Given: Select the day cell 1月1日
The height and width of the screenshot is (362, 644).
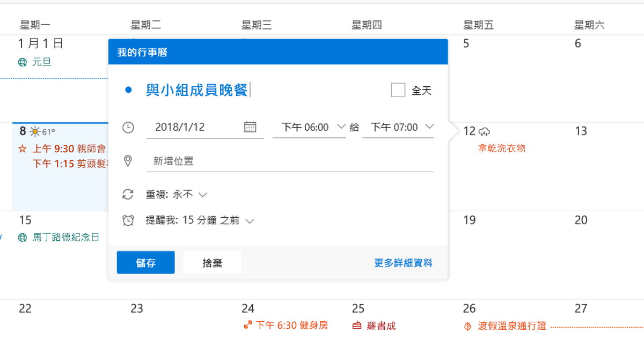Looking at the screenshot, I should tap(41, 43).
